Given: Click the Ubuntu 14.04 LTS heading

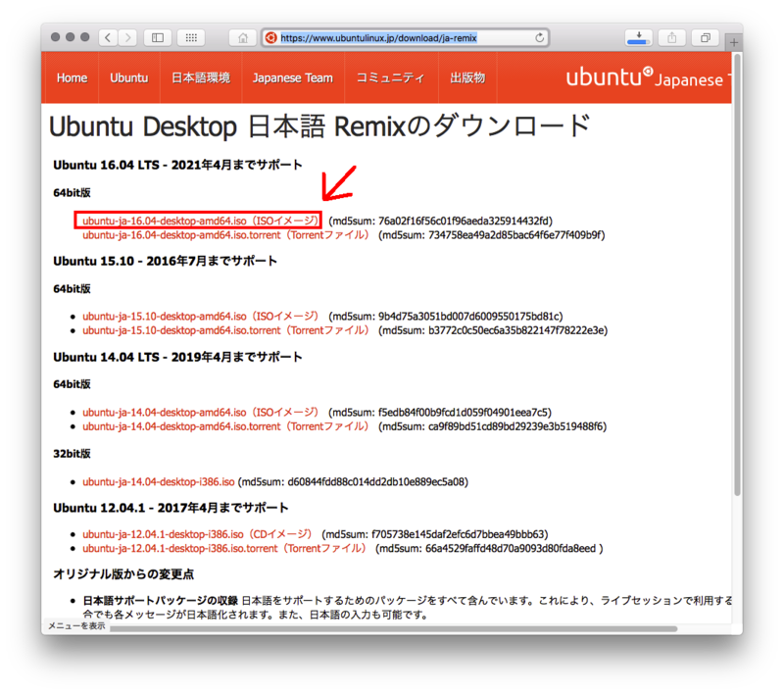Looking at the screenshot, I should pyautogui.click(x=177, y=357).
